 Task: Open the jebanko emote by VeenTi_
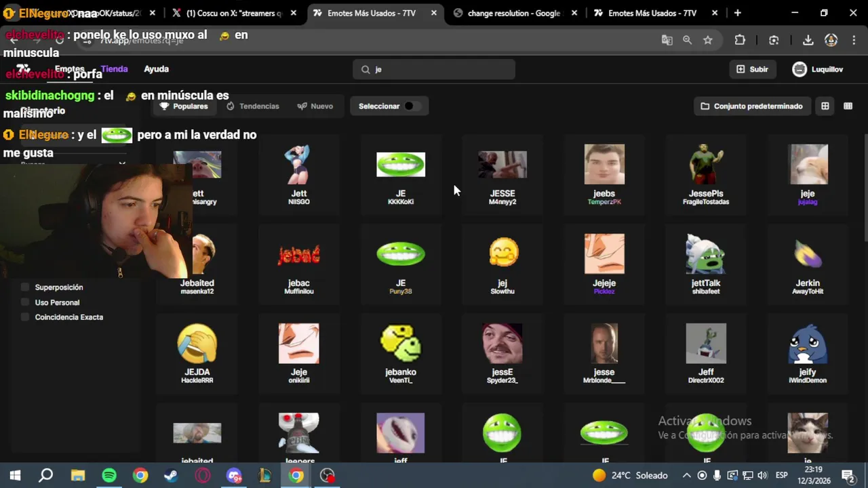pos(401,354)
